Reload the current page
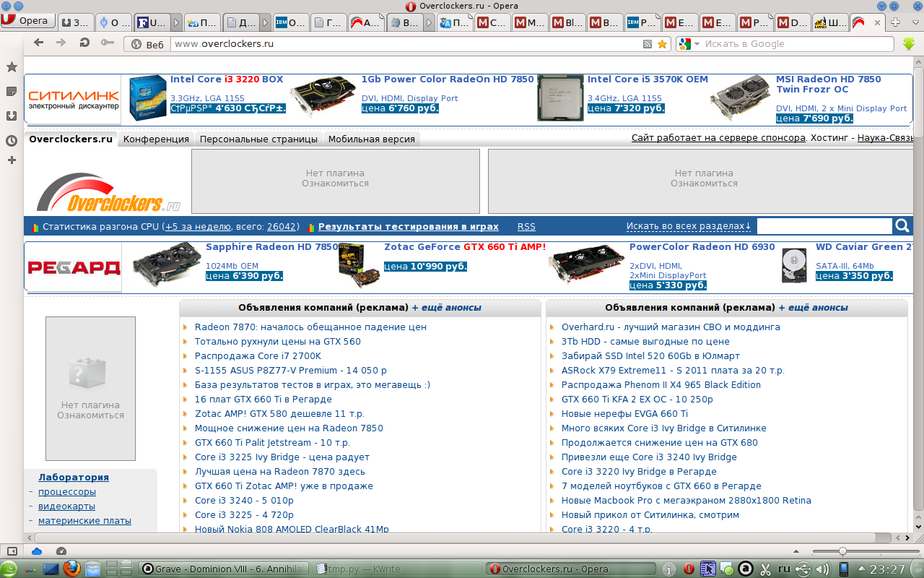The height and width of the screenshot is (578, 924). pyautogui.click(x=84, y=43)
